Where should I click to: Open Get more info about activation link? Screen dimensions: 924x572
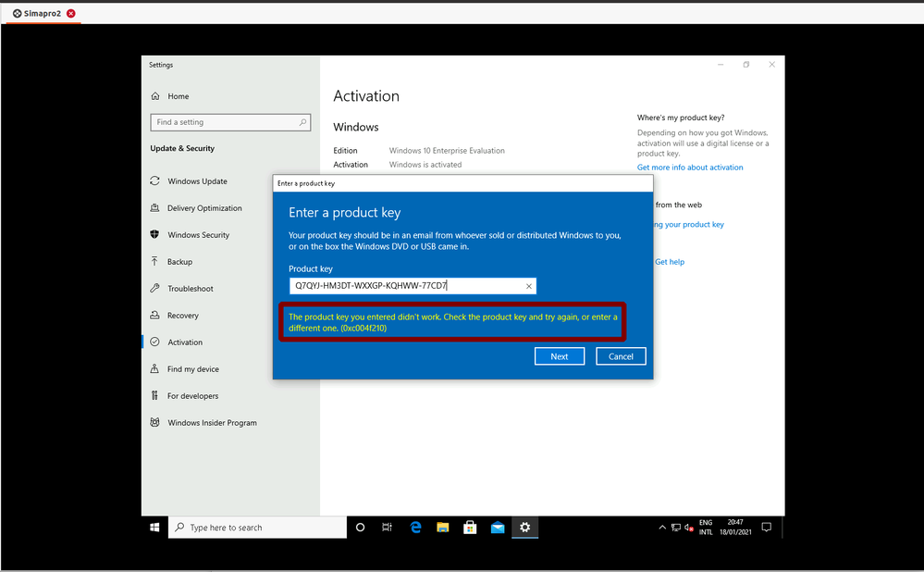point(689,168)
